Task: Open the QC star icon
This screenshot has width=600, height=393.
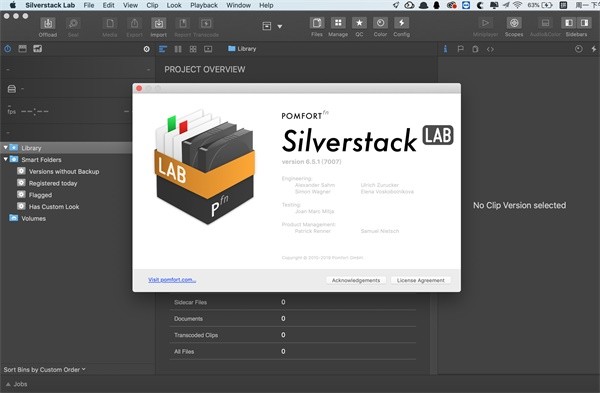Action: pyautogui.click(x=359, y=23)
